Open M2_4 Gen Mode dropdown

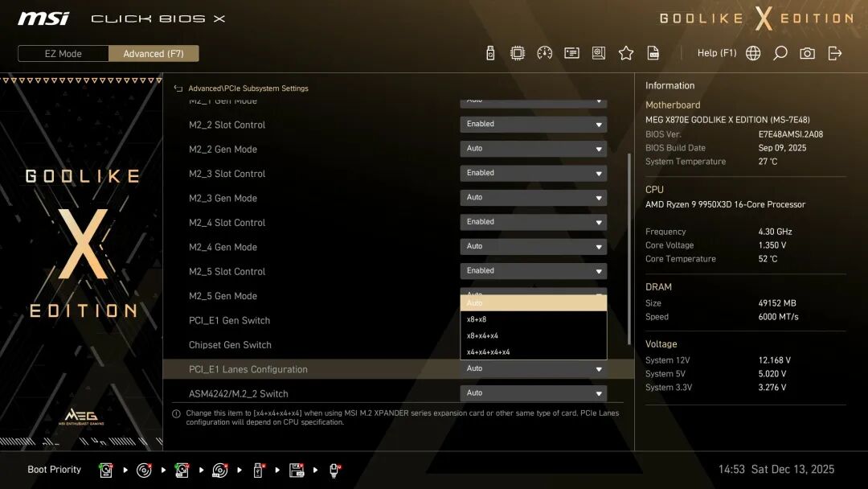point(533,246)
